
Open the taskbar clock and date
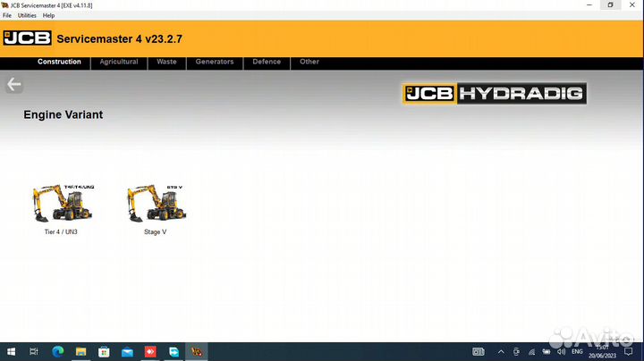tap(603, 351)
